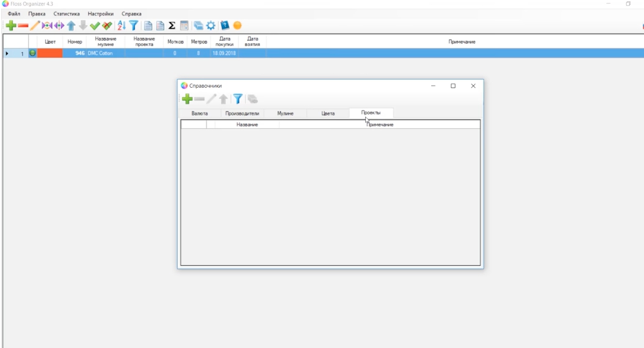Move record up with the main toolbar blue arrow

[71, 26]
